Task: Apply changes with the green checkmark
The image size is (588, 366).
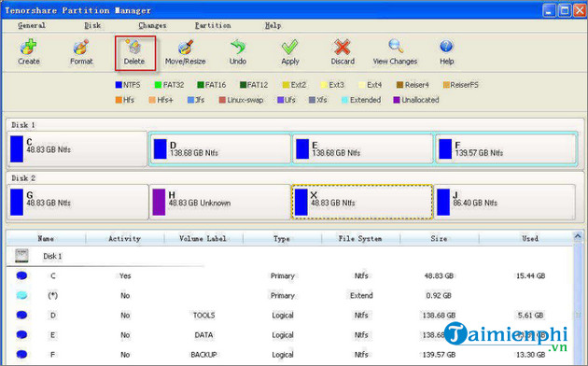Action: [x=290, y=47]
